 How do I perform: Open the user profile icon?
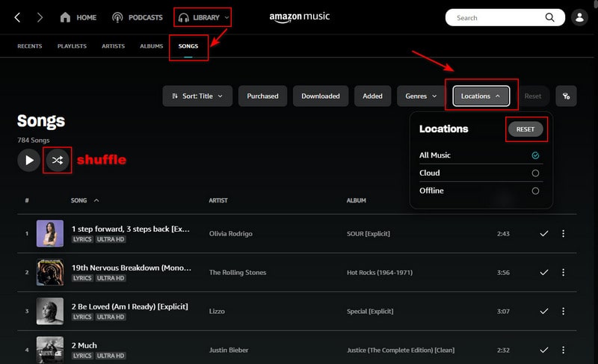pos(579,17)
